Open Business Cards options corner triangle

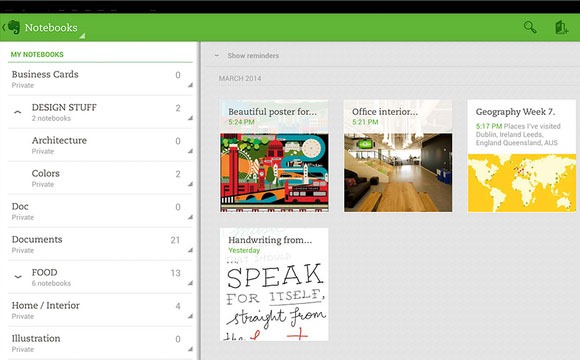[x=190, y=85]
